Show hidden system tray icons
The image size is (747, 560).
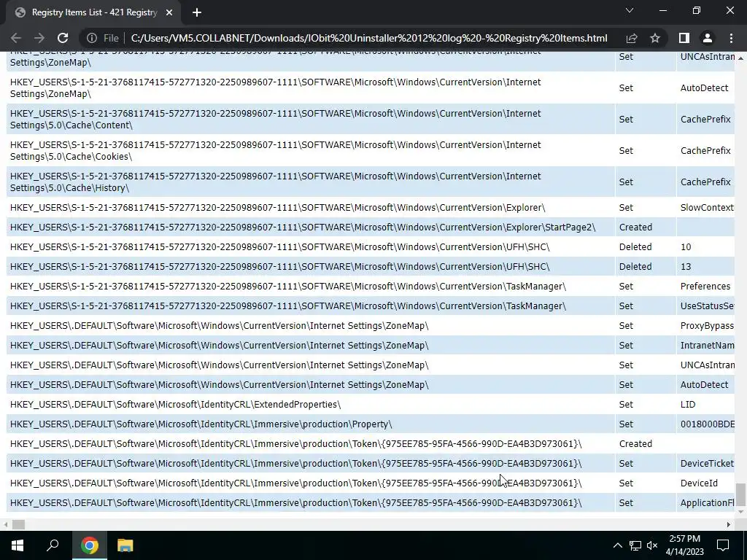click(617, 545)
